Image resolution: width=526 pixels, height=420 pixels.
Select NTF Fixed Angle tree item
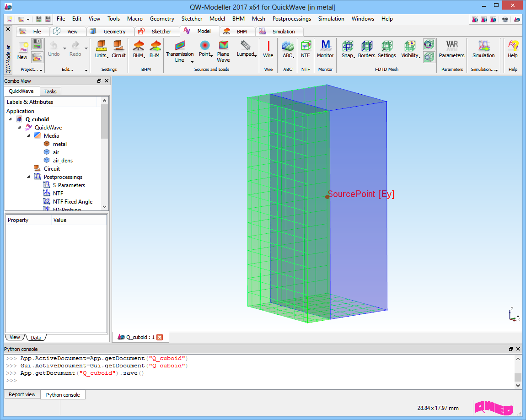72,202
